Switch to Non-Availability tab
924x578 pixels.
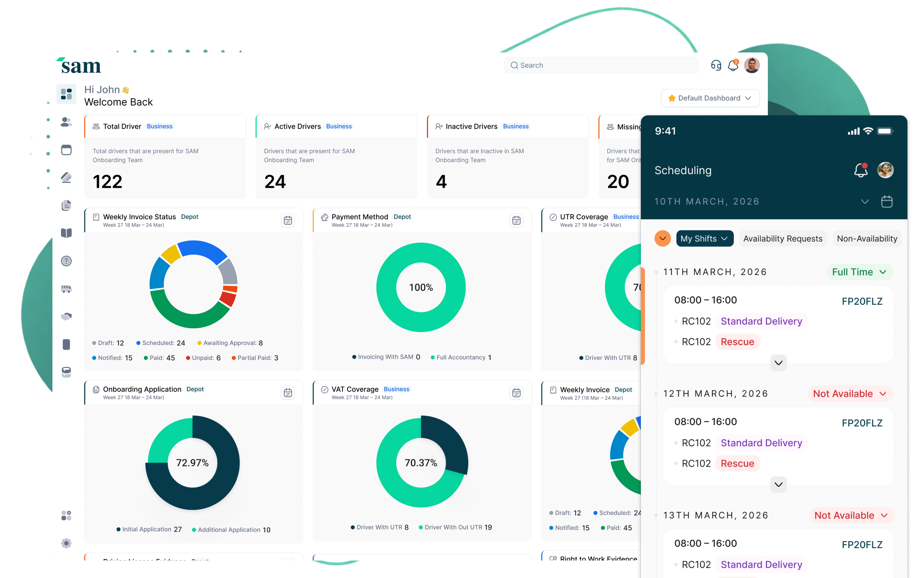pyautogui.click(x=867, y=239)
